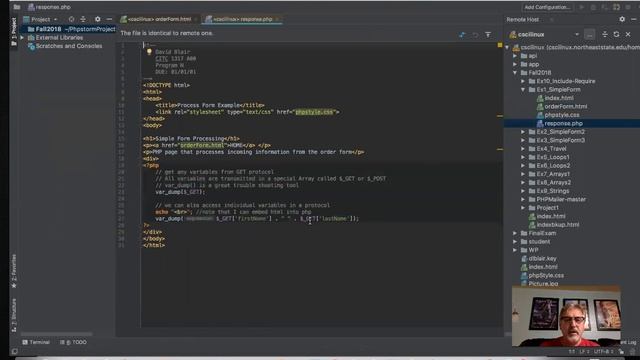Collapse the Ex1_SimpleForm folder
The width and height of the screenshot is (640, 360).
tap(523, 89)
